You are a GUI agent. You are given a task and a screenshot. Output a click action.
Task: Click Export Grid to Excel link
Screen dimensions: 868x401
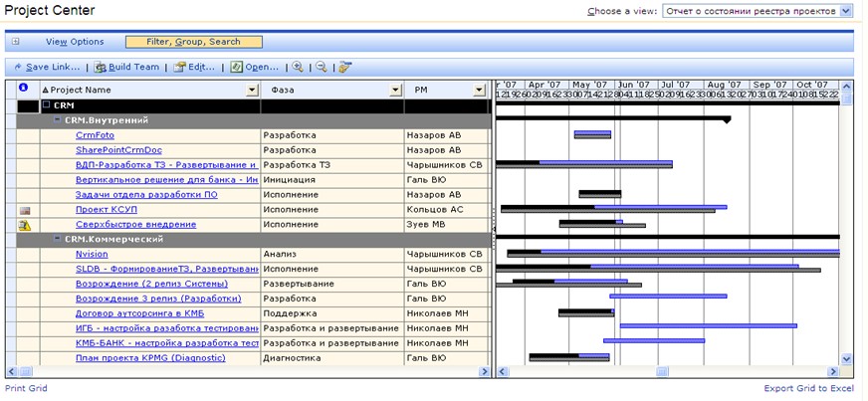(808, 388)
